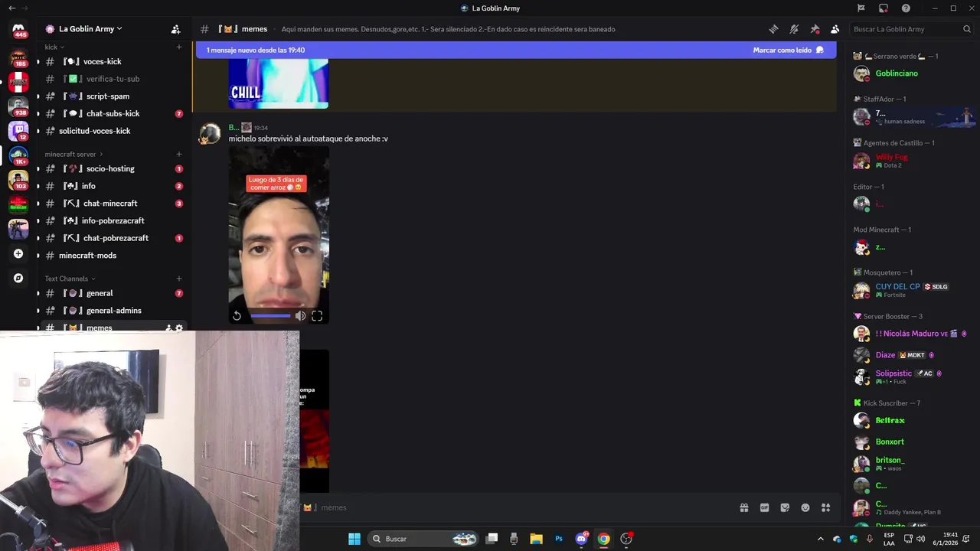Collapse the minecraft server category
The image size is (980, 551).
tap(73, 154)
